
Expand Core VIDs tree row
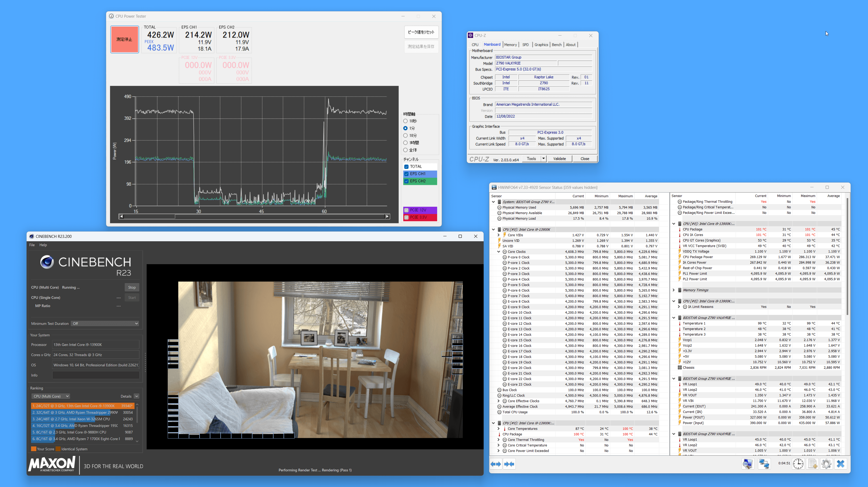pyautogui.click(x=499, y=235)
